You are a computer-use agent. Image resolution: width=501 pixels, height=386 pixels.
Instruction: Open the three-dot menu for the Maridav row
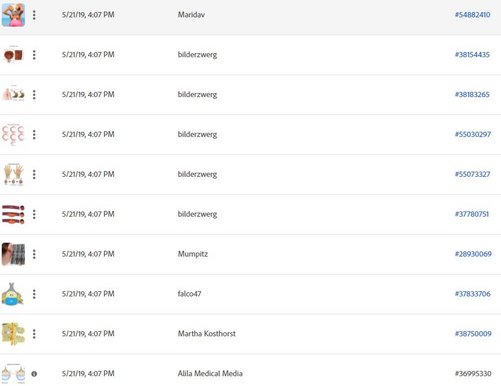[x=34, y=15]
